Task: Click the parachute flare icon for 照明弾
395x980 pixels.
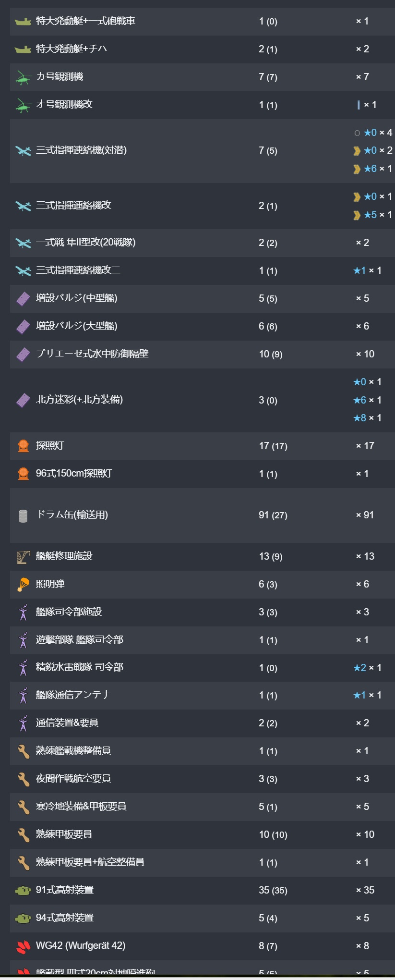Action: (x=23, y=584)
